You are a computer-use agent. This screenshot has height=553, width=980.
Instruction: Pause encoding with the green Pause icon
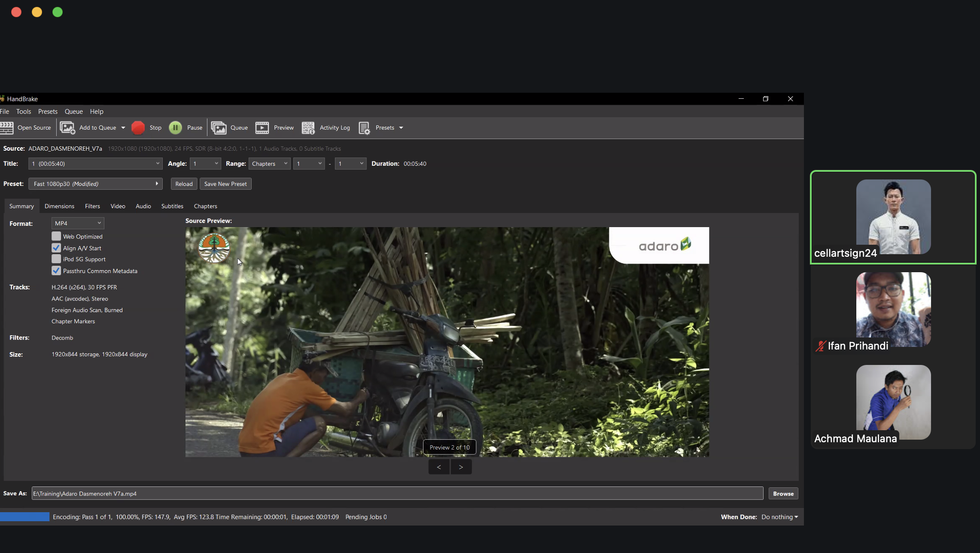click(x=175, y=128)
